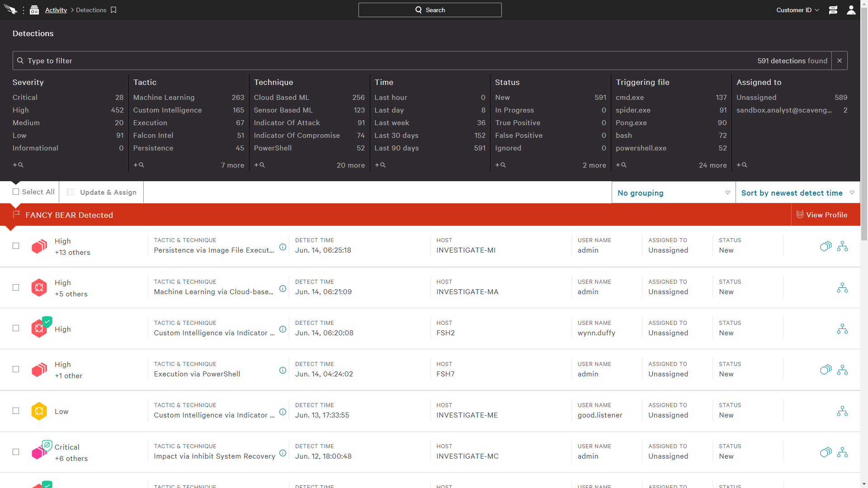Screen dimensions: 868x488
Task: Filter by Unassigned detections
Action: [x=792, y=98]
